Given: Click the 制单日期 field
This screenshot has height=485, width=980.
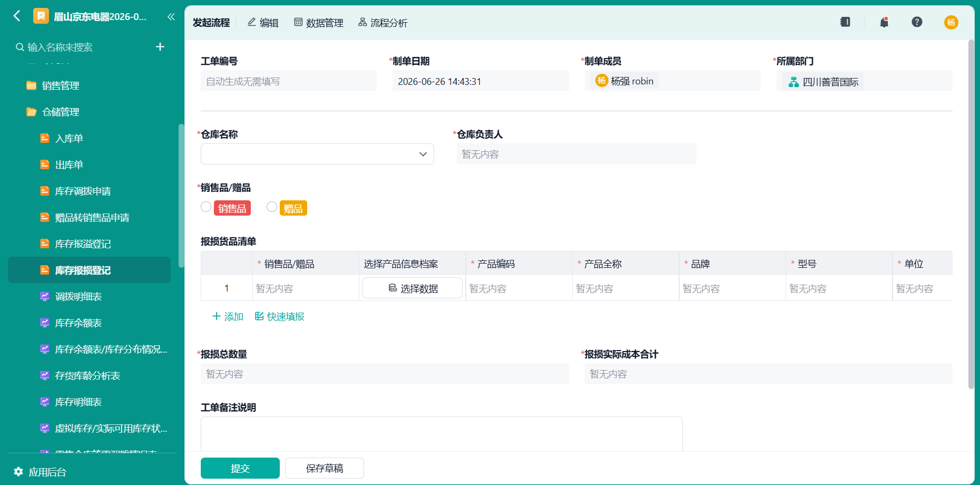Looking at the screenshot, I should (481, 81).
